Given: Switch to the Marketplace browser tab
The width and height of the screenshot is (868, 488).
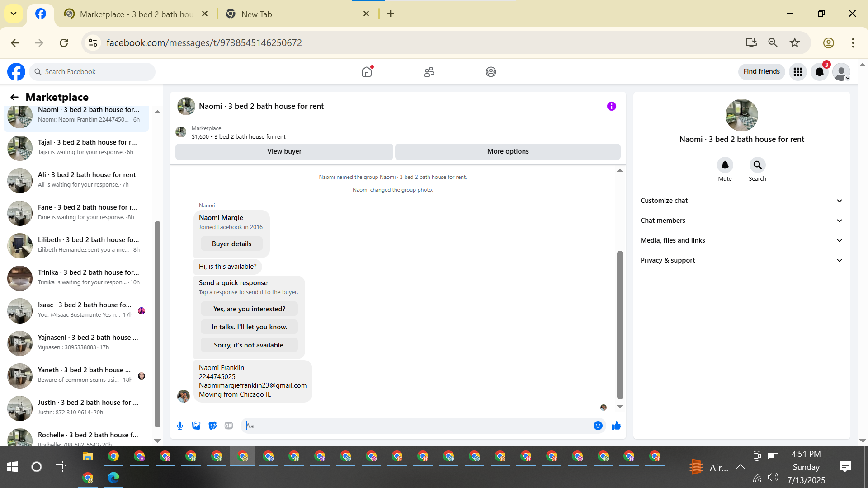Looking at the screenshot, I should (136, 14).
